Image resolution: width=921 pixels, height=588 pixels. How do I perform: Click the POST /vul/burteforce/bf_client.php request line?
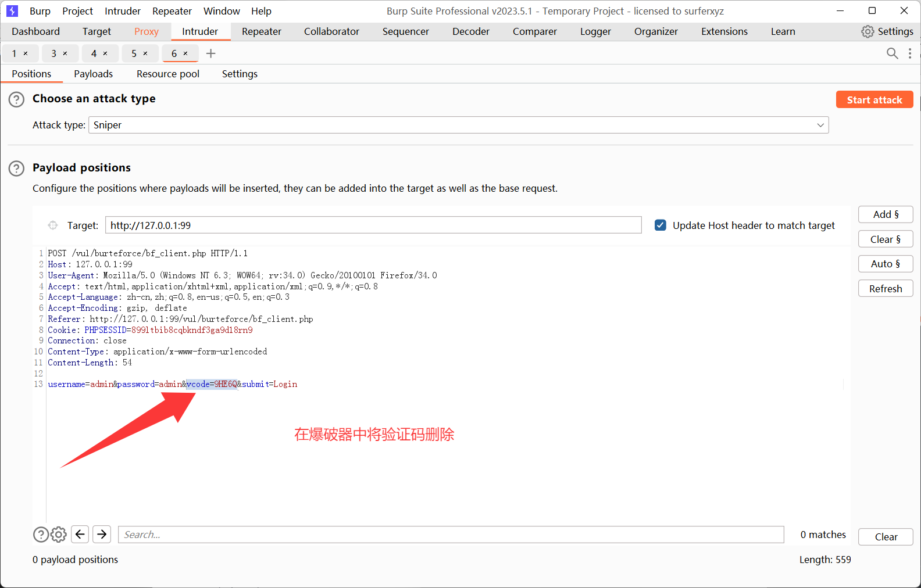pyautogui.click(x=148, y=253)
